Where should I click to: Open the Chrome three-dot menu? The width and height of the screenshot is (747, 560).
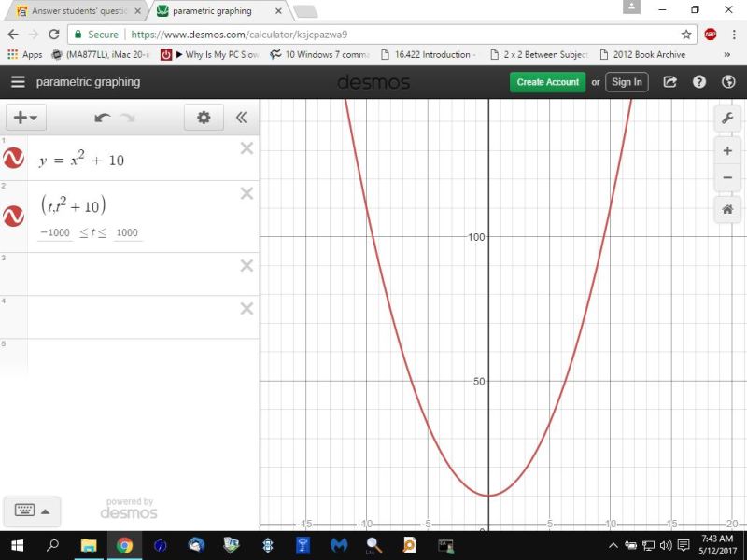pyautogui.click(x=734, y=35)
